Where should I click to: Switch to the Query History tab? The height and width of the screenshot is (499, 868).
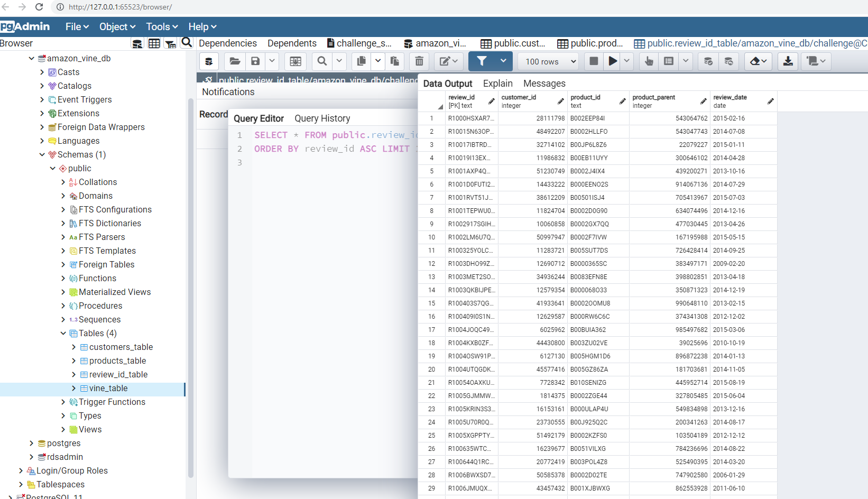click(x=322, y=118)
